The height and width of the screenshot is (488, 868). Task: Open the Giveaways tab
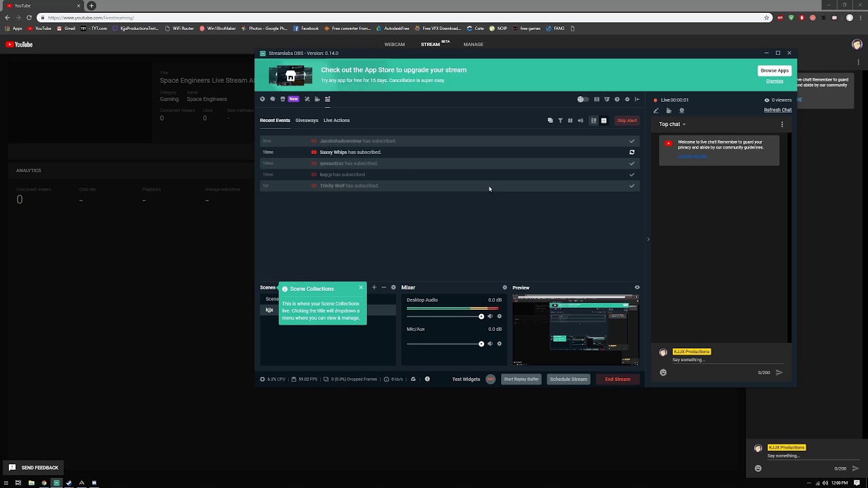(x=307, y=121)
